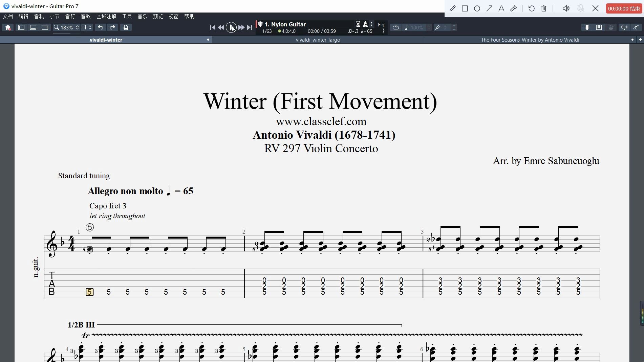Switch to The Four Seasons-Winter tab
The height and width of the screenshot is (362, 644).
[530, 40]
